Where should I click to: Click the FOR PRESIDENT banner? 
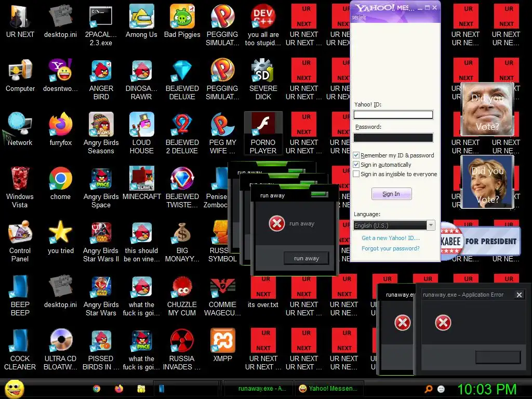tap(481, 241)
